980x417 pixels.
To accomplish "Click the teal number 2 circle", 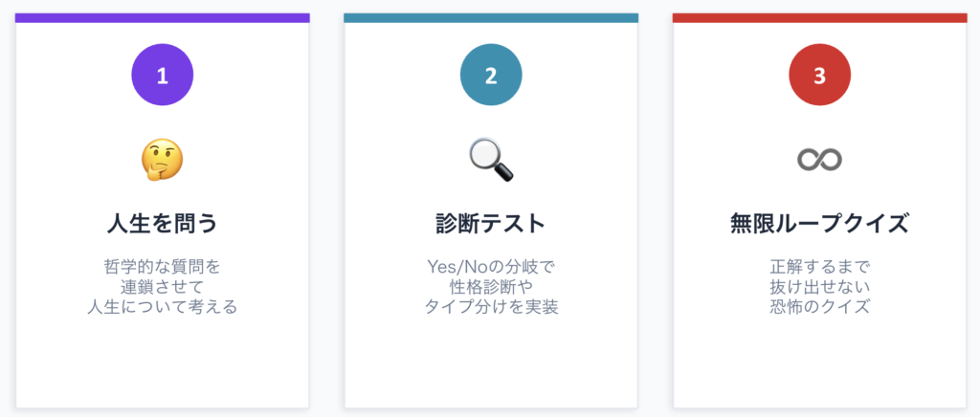I will pyautogui.click(x=491, y=77).
